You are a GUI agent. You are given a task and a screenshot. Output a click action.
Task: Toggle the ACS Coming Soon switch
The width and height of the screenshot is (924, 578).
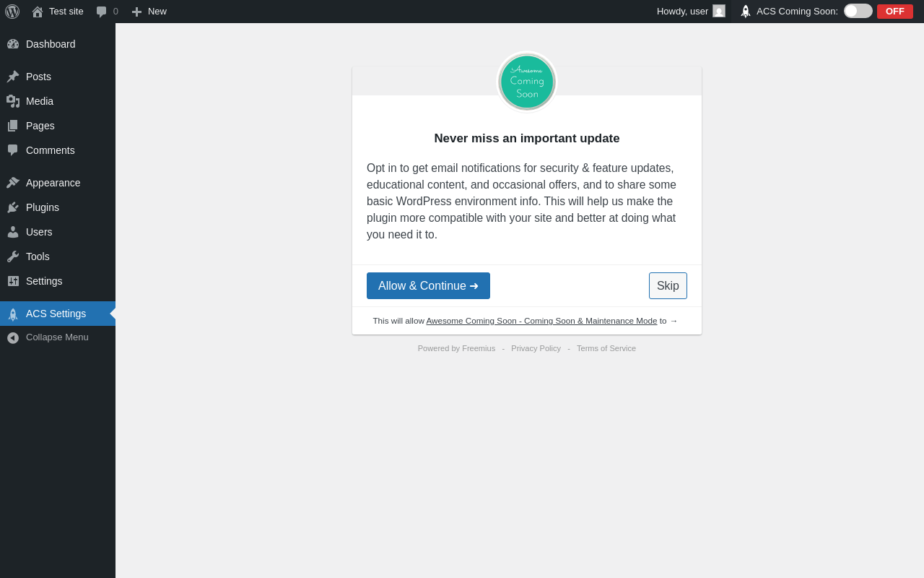click(x=858, y=11)
